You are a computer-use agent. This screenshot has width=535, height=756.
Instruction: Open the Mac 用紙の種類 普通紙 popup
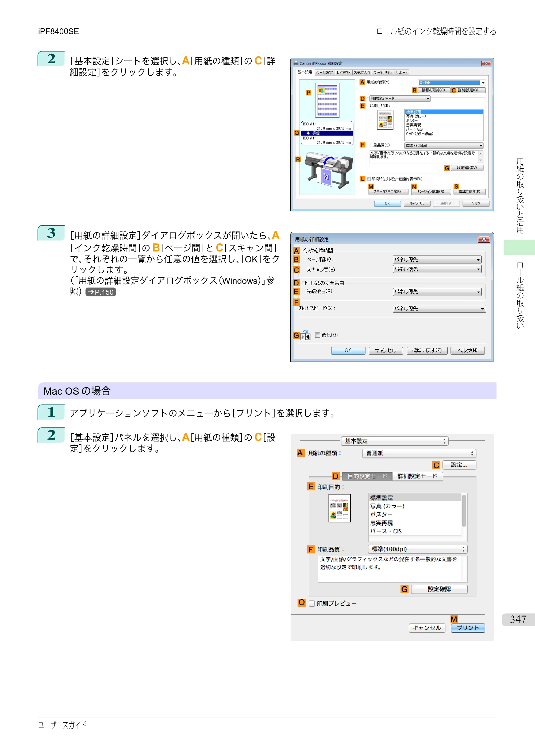[419, 453]
